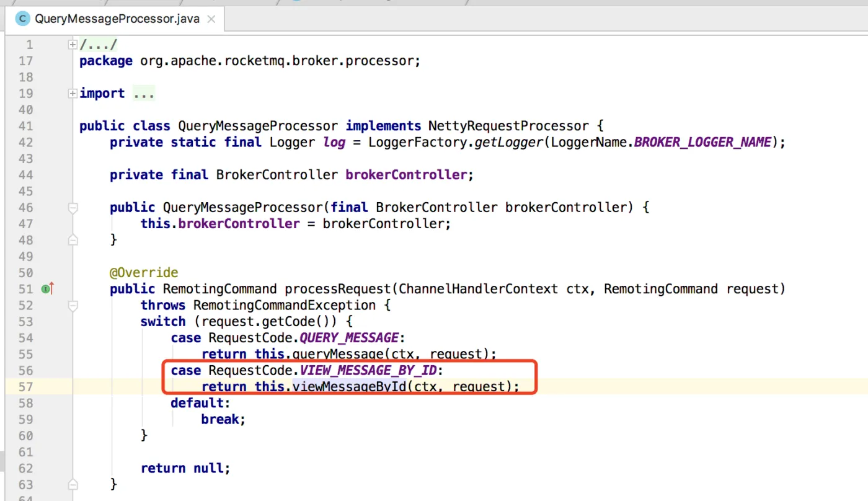Image resolution: width=868 pixels, height=501 pixels.
Task: Click the QueryMessageProcessor class name on line 41
Action: point(258,126)
